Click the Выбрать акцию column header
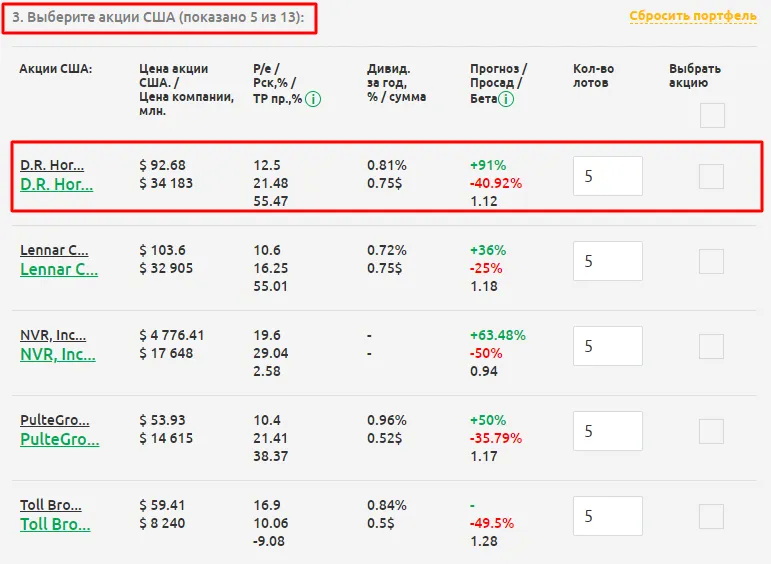Viewport: 771px width, 564px height. tap(695, 76)
